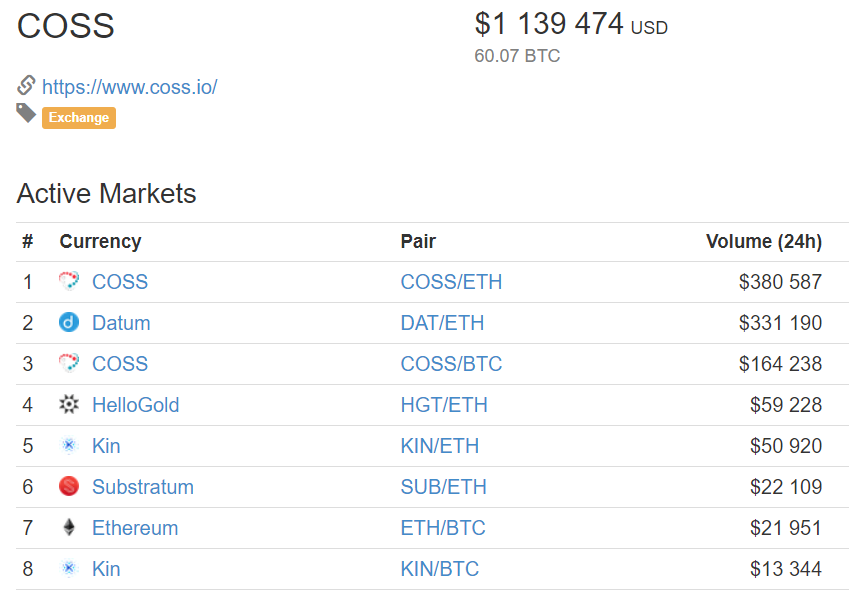Click the COSS coin icon in row 1
This screenshot has width=849, height=595.
[x=69, y=281]
